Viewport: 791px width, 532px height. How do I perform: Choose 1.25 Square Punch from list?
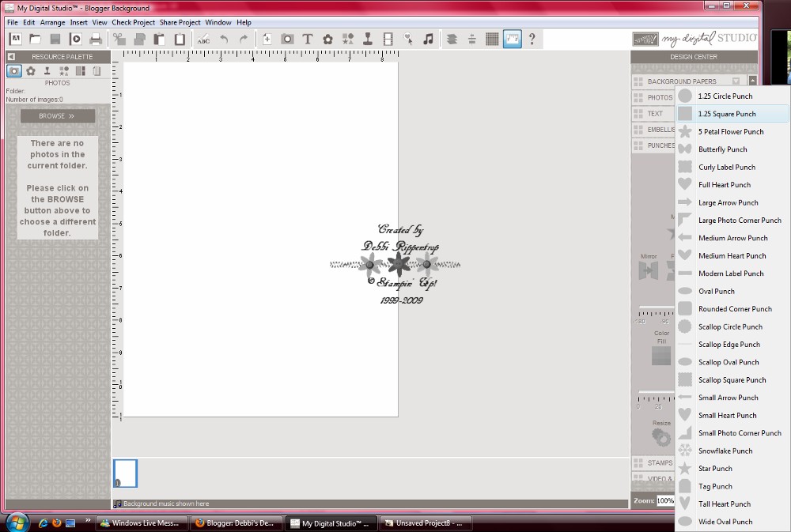[732, 114]
